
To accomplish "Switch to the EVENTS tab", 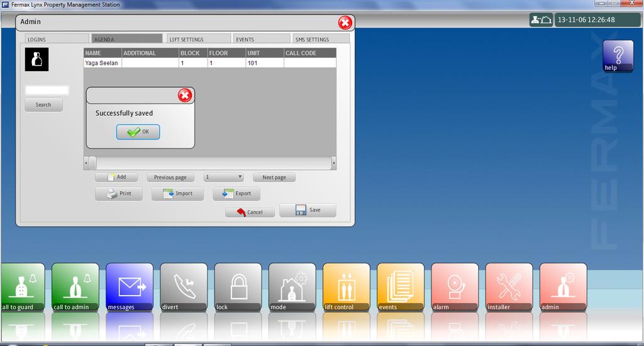I will (x=262, y=39).
